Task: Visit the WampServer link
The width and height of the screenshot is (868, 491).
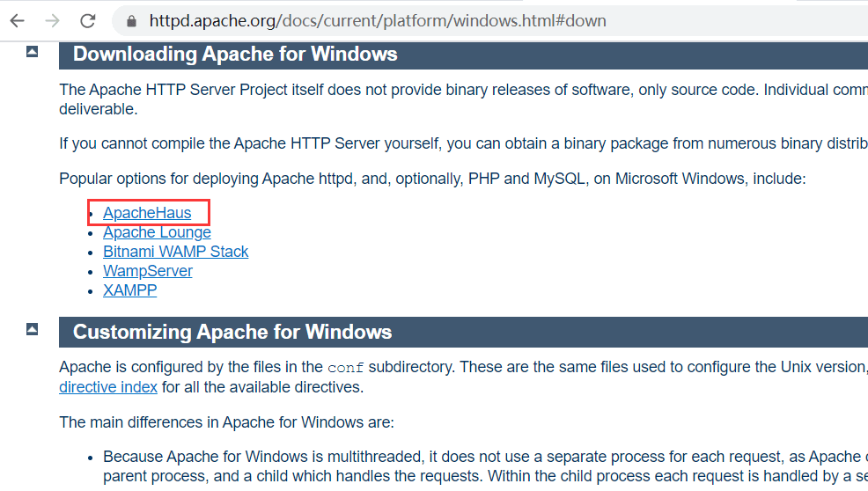Action: coord(147,271)
